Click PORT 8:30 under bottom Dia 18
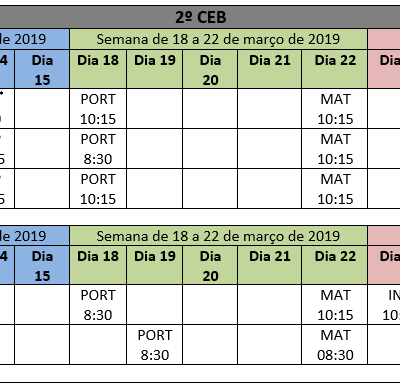400x389 pixels. pyautogui.click(x=98, y=305)
